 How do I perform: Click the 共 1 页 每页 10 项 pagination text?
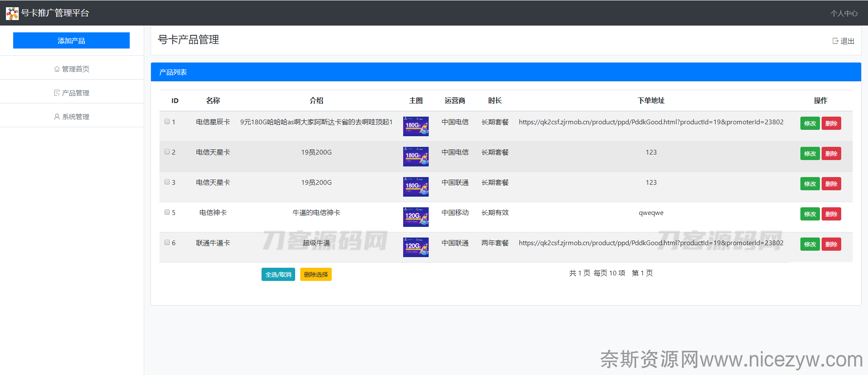(597, 273)
